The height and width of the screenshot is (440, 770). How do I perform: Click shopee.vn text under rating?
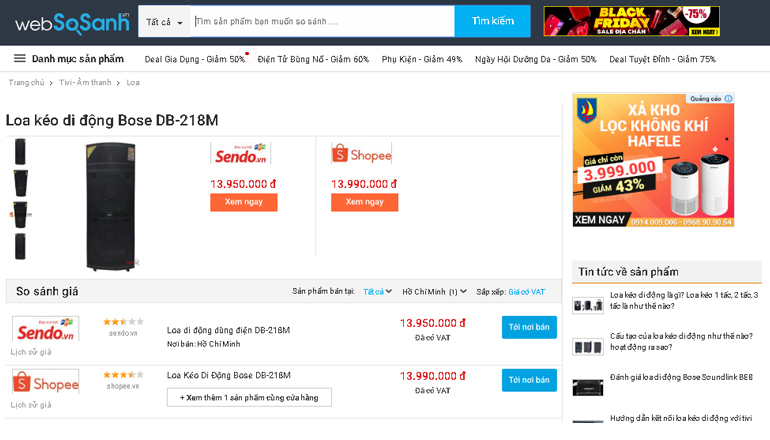coord(123,386)
